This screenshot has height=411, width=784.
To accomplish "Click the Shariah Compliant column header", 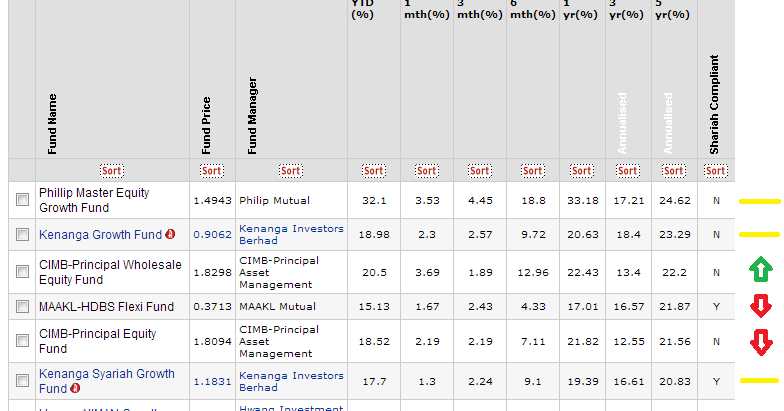I will 714,104.
